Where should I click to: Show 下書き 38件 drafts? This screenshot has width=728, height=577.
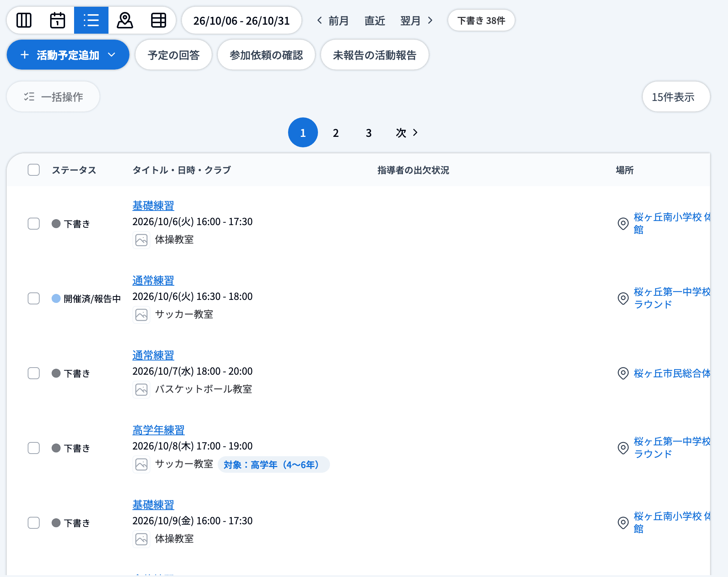[x=481, y=21]
